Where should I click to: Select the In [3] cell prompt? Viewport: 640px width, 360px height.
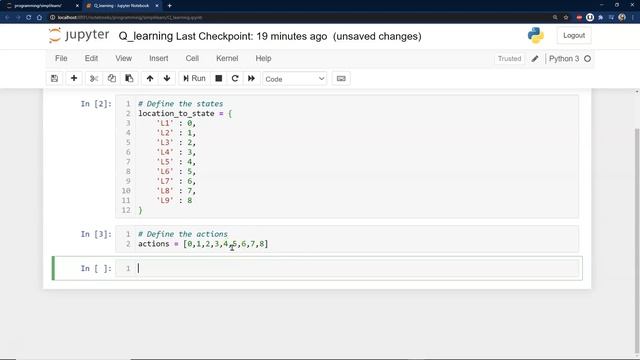pyautogui.click(x=96, y=234)
